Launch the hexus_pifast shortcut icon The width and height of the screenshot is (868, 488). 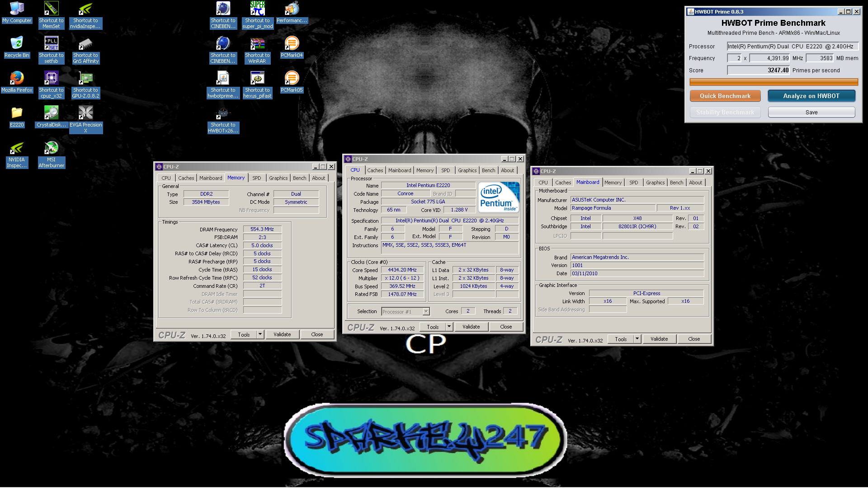pos(257,84)
